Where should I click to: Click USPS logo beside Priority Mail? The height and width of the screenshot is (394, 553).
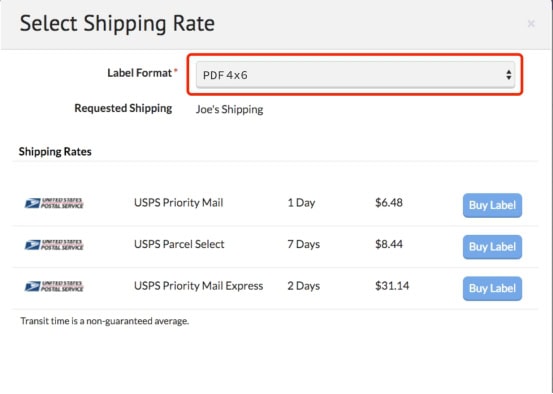coord(54,203)
